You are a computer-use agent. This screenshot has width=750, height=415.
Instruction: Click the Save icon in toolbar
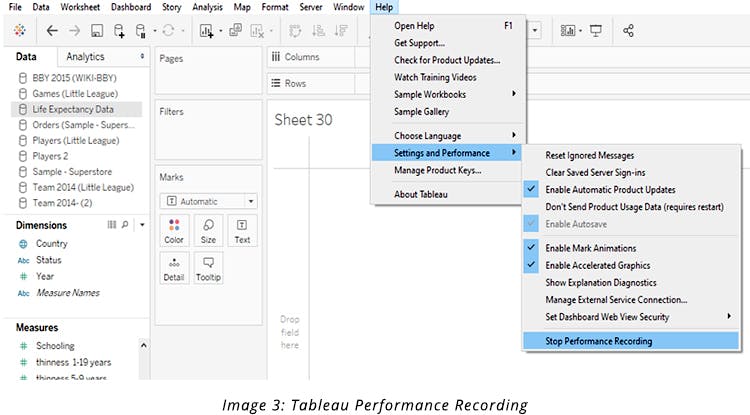click(x=97, y=31)
